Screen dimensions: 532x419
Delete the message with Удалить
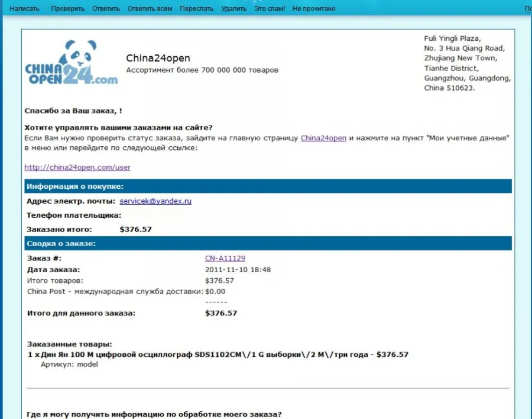(x=233, y=8)
